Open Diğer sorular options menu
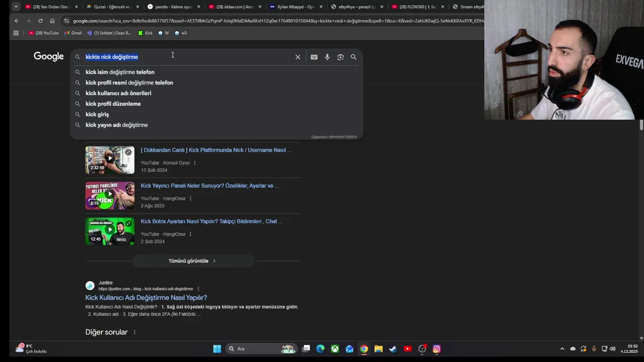This screenshot has width=644, height=362. 134,332
